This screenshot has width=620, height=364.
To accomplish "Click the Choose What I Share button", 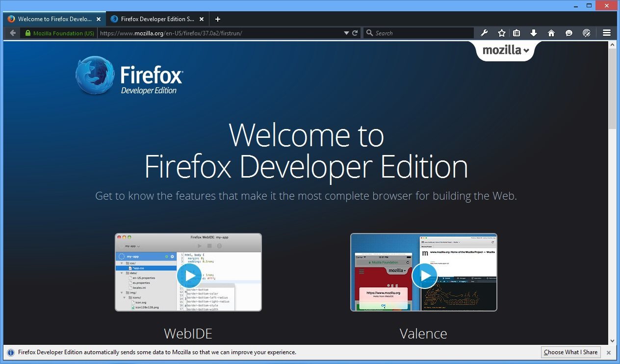I will click(x=570, y=352).
